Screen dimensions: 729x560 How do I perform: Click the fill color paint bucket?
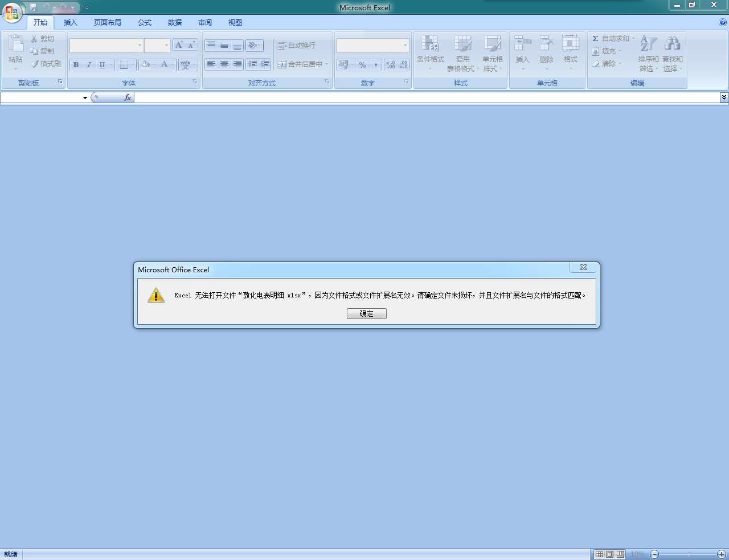pyautogui.click(x=146, y=65)
